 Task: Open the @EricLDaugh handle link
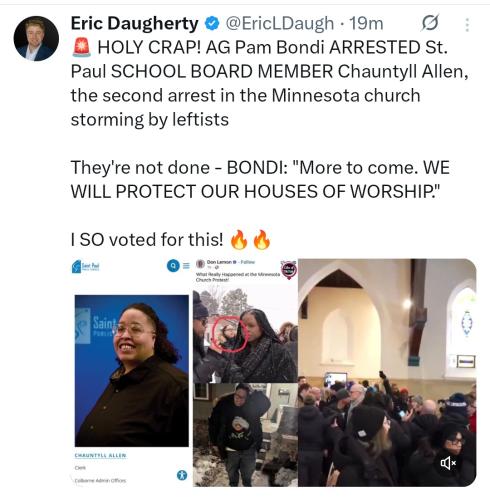[x=279, y=24]
